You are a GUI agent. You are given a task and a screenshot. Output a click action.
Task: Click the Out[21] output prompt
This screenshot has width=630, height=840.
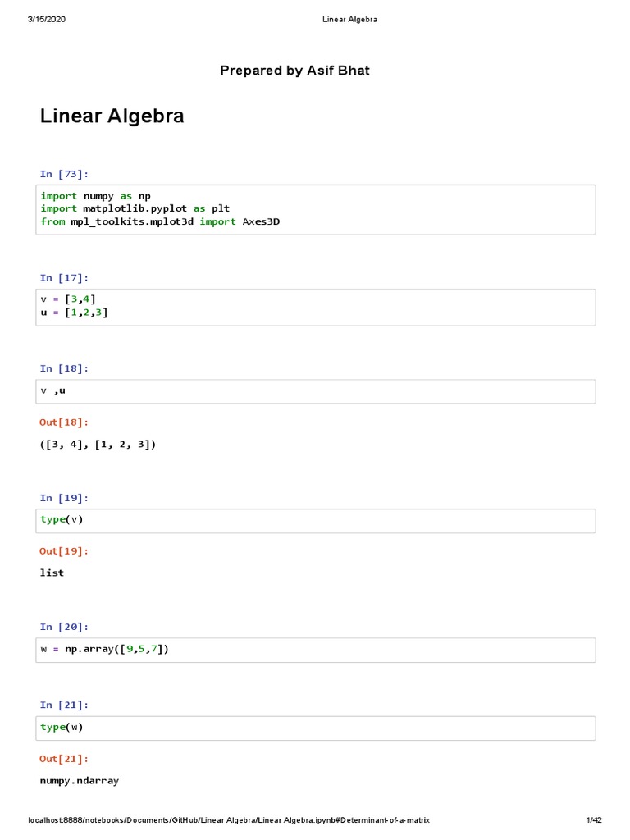(x=65, y=759)
